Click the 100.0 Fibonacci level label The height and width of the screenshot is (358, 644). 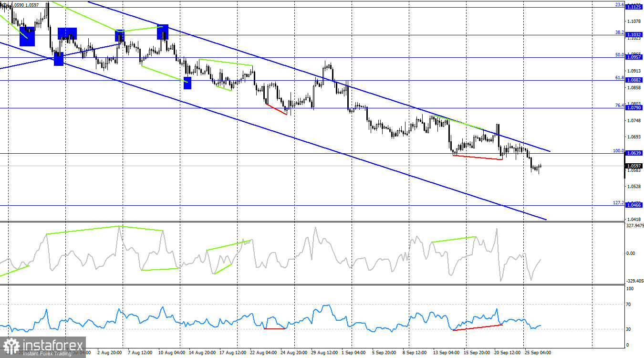pos(619,151)
